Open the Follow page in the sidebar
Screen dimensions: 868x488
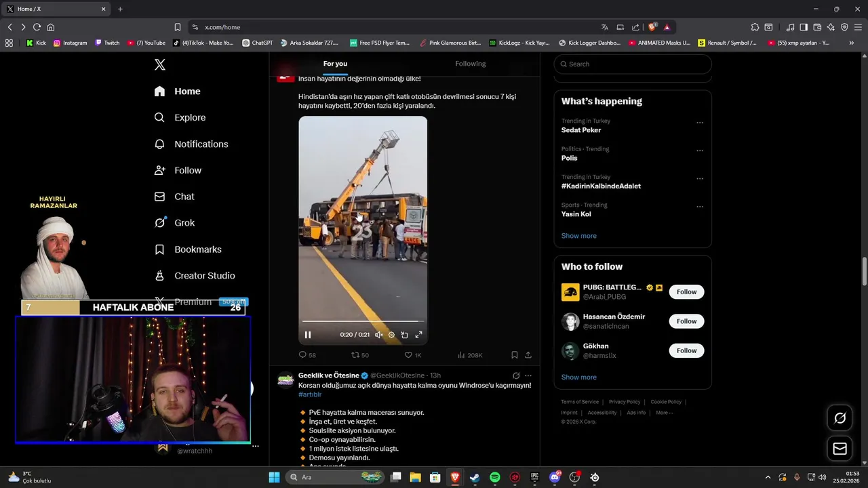pyautogui.click(x=178, y=170)
